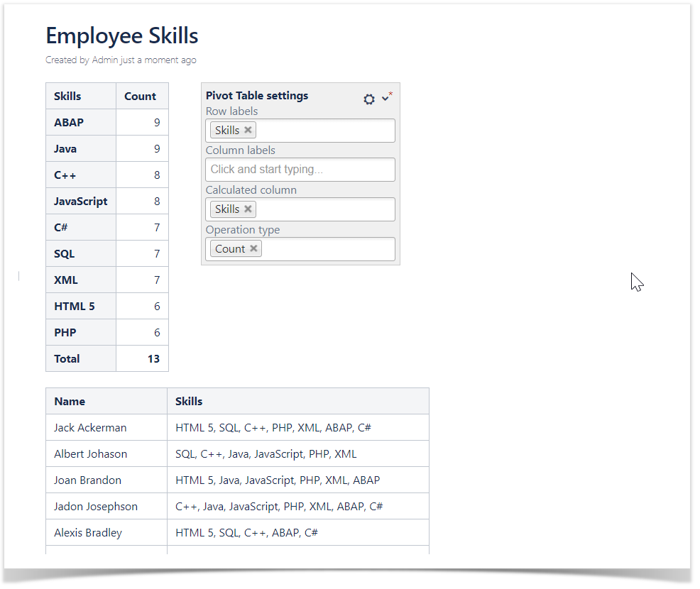Viewport: 700px width, 589px height.
Task: Remove the Count operation type tag
Action: pos(253,249)
